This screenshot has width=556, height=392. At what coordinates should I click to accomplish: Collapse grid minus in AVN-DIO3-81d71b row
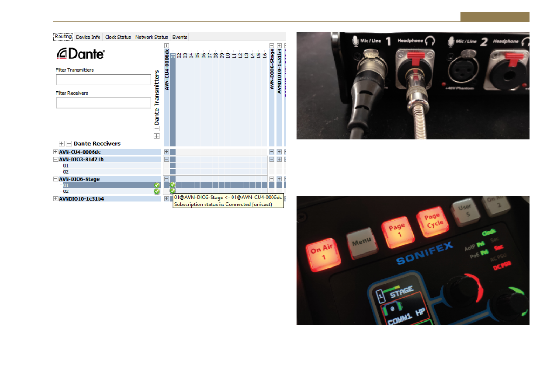[x=167, y=159]
